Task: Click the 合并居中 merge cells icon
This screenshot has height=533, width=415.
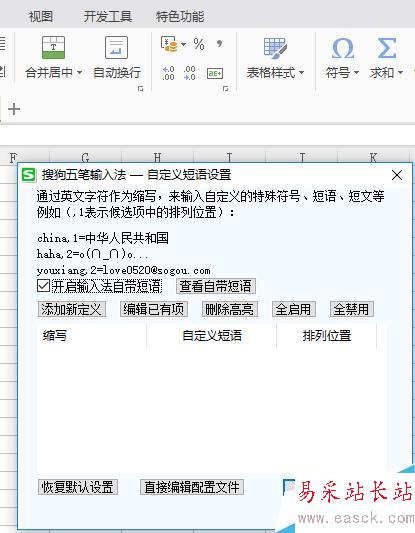Action: click(53, 47)
